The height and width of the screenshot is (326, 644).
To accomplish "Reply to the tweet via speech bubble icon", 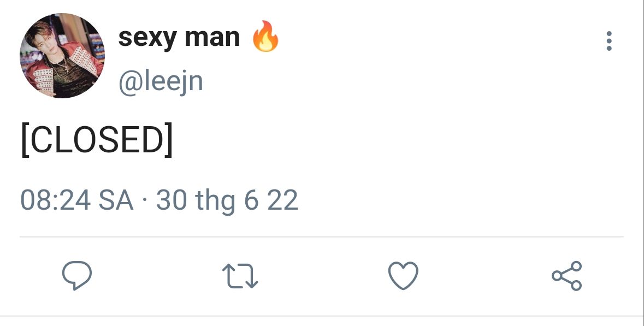I will [77, 276].
